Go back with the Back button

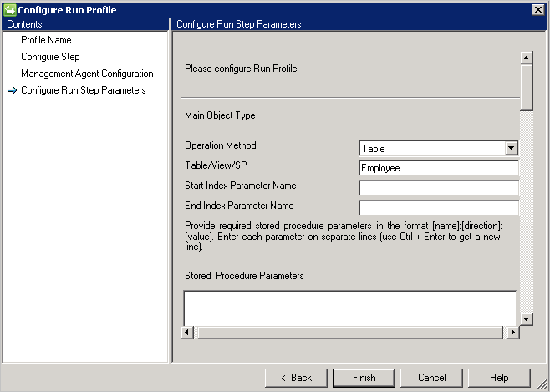point(296,378)
